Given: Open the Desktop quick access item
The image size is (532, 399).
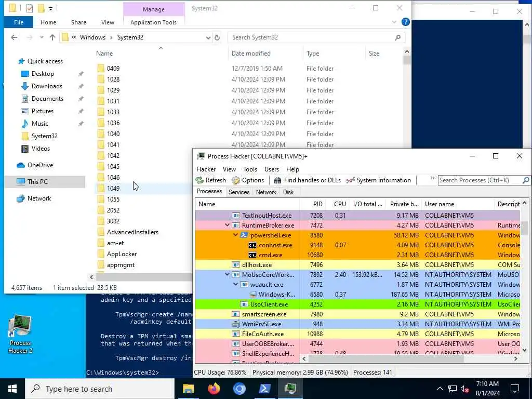Looking at the screenshot, I should tap(42, 74).
